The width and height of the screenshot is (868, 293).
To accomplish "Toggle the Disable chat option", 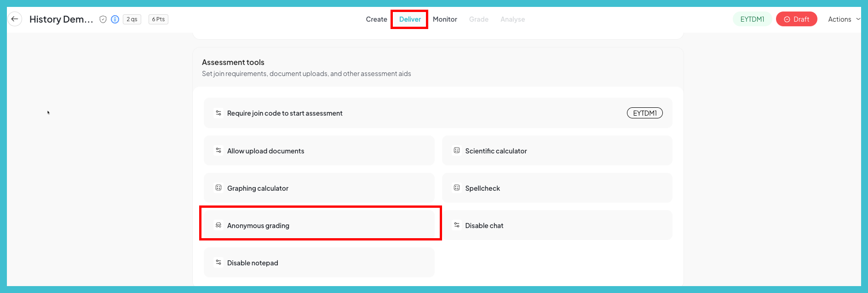I will (x=557, y=225).
